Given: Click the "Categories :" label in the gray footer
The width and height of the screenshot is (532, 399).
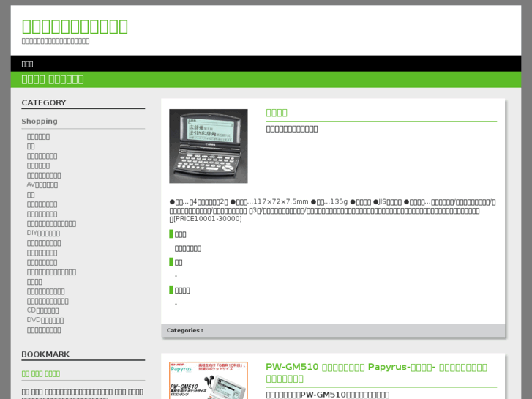Looking at the screenshot, I should 185,330.
